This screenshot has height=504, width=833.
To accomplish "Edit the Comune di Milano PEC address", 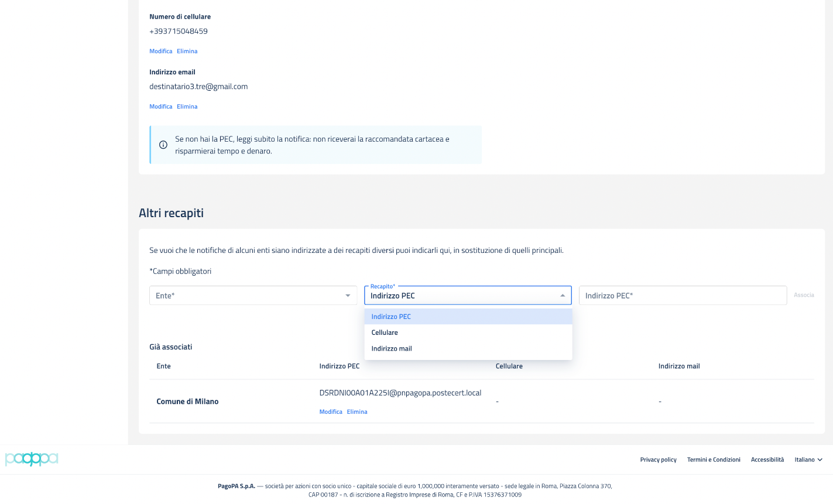I will tap(331, 412).
